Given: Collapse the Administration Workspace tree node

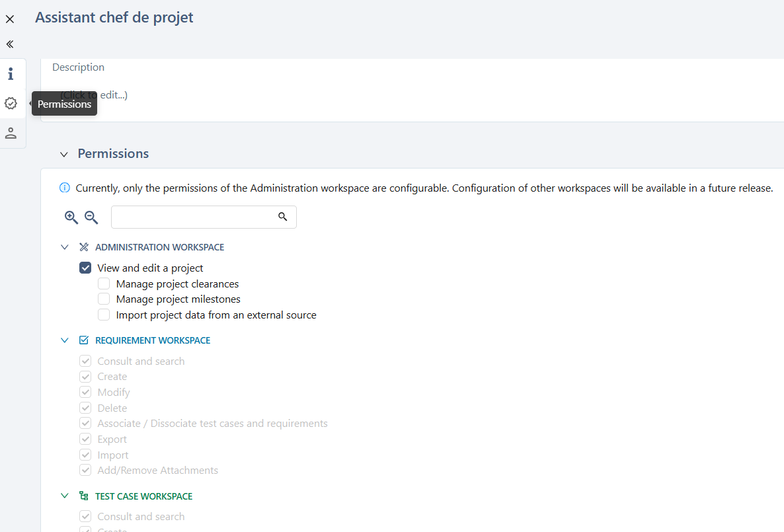Looking at the screenshot, I should tap(64, 247).
